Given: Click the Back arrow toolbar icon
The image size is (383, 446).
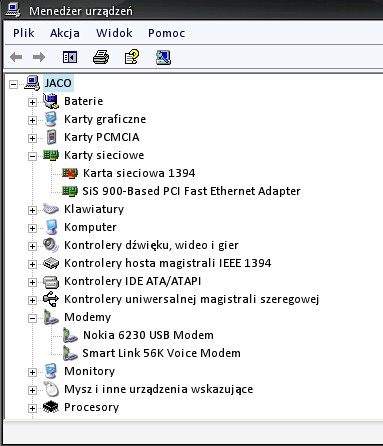Looking at the screenshot, I should point(16,57).
